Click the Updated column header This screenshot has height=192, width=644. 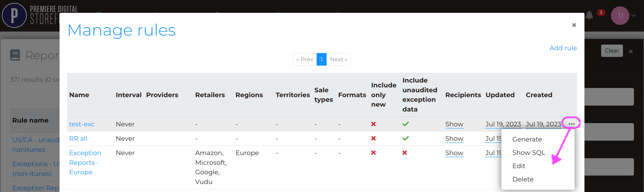click(500, 95)
